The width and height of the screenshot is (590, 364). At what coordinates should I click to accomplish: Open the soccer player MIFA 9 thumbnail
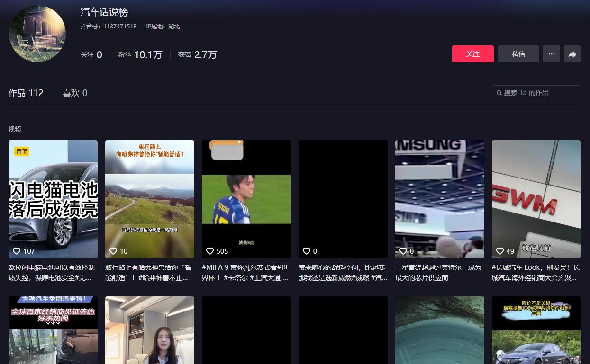[x=246, y=199]
